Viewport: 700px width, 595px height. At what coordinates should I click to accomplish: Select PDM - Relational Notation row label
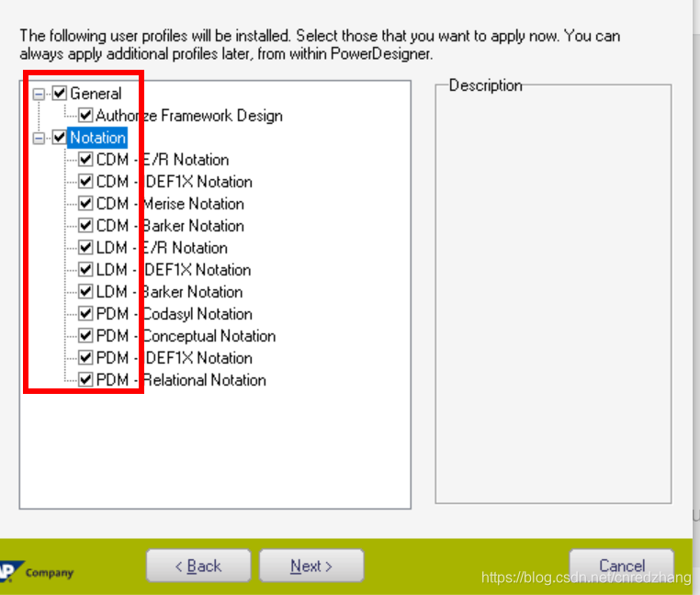[x=181, y=380]
